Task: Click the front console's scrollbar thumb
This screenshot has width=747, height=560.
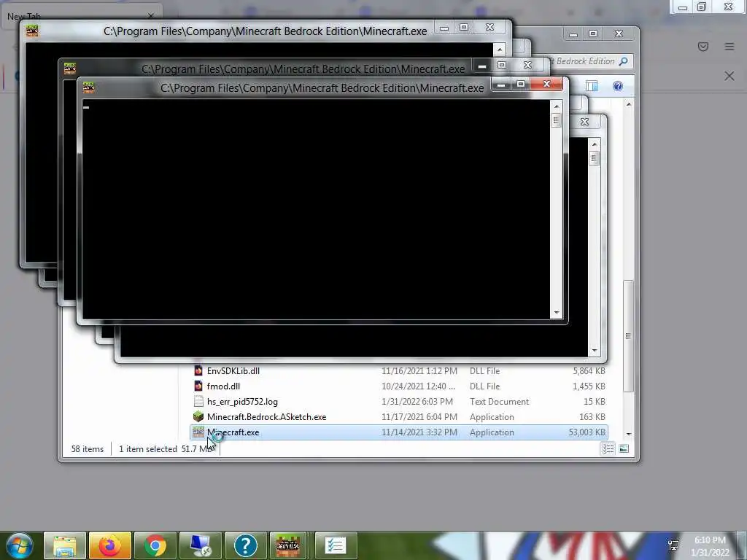Action: click(x=556, y=120)
